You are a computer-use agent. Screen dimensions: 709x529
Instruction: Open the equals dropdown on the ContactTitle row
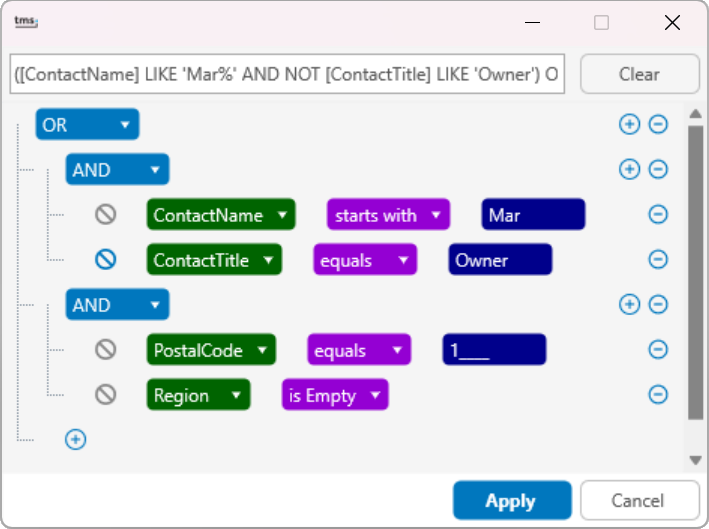365,260
